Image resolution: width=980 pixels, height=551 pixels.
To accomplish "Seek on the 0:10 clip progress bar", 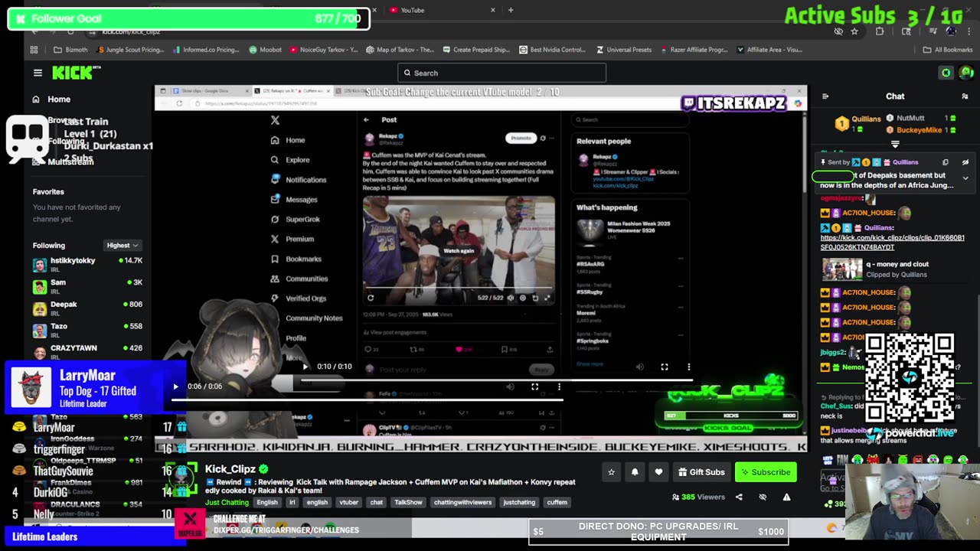I will [497, 380].
